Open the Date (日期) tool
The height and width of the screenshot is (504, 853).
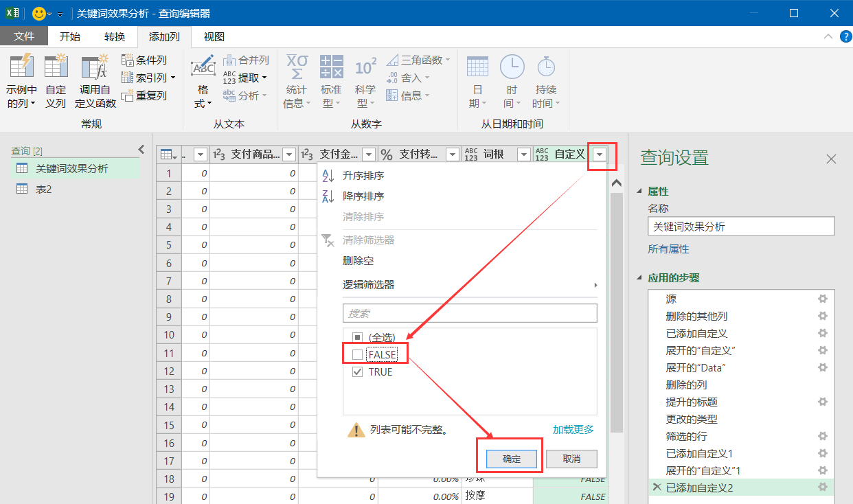(x=478, y=81)
